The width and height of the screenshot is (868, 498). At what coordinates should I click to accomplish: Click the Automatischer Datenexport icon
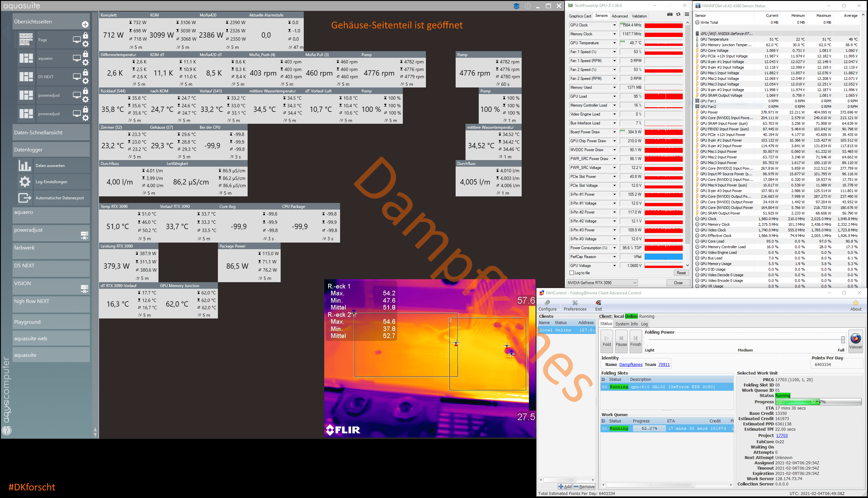pos(25,198)
